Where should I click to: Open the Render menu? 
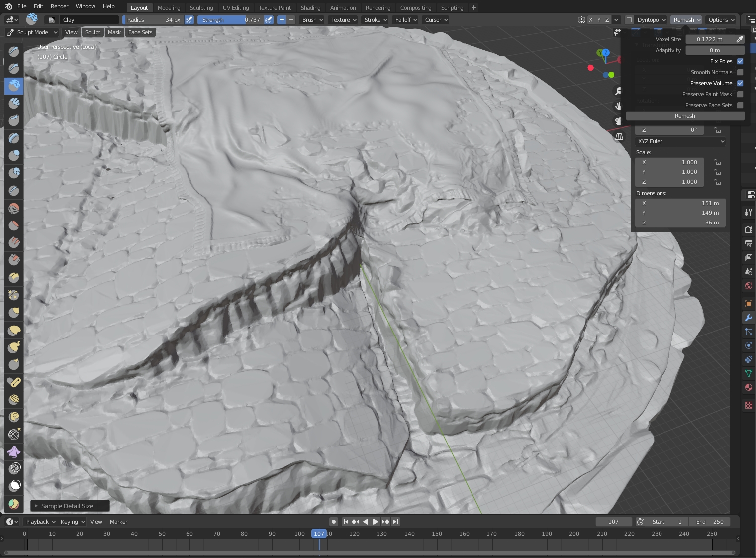59,6
